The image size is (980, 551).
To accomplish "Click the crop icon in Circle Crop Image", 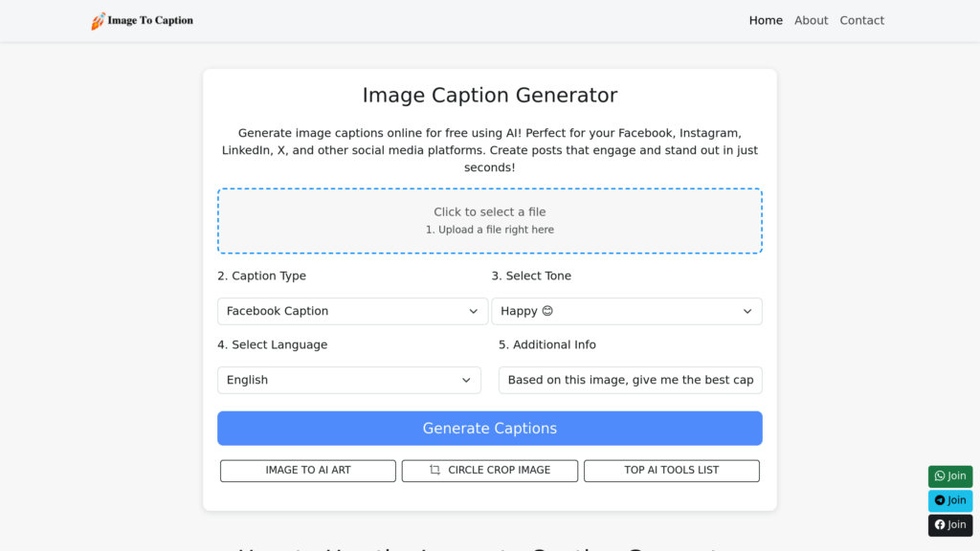I will coord(434,471).
